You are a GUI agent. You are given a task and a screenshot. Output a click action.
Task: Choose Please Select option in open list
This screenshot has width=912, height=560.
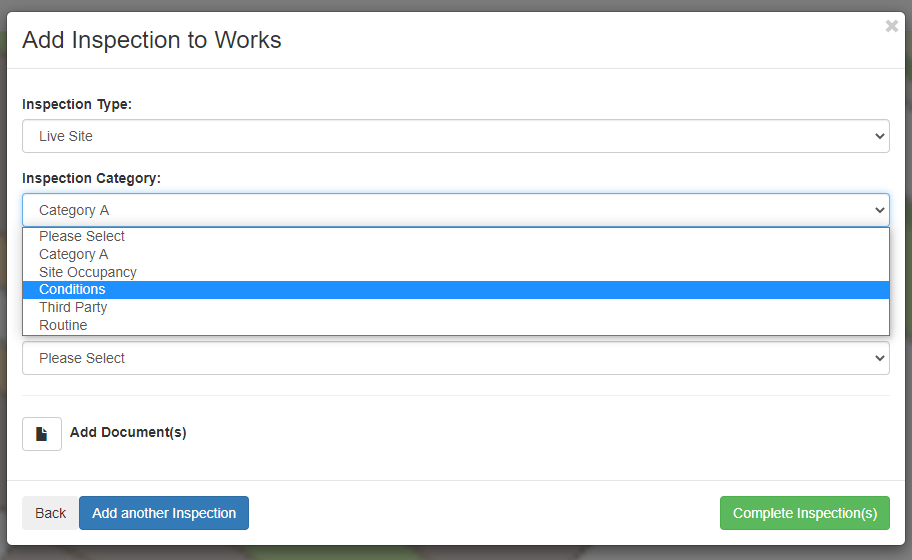tap(82, 237)
